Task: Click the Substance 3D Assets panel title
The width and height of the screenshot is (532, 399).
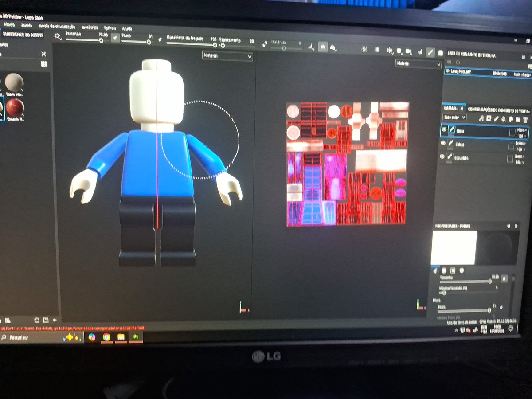Action: (x=23, y=34)
